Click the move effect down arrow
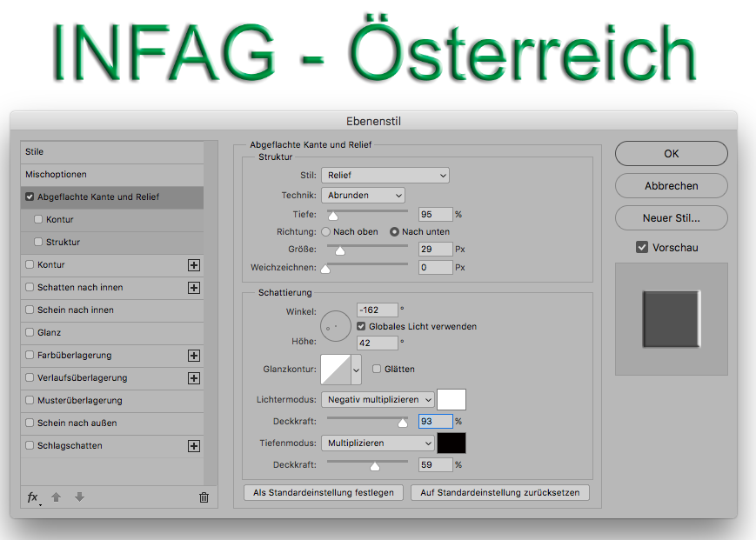 pyautogui.click(x=79, y=497)
